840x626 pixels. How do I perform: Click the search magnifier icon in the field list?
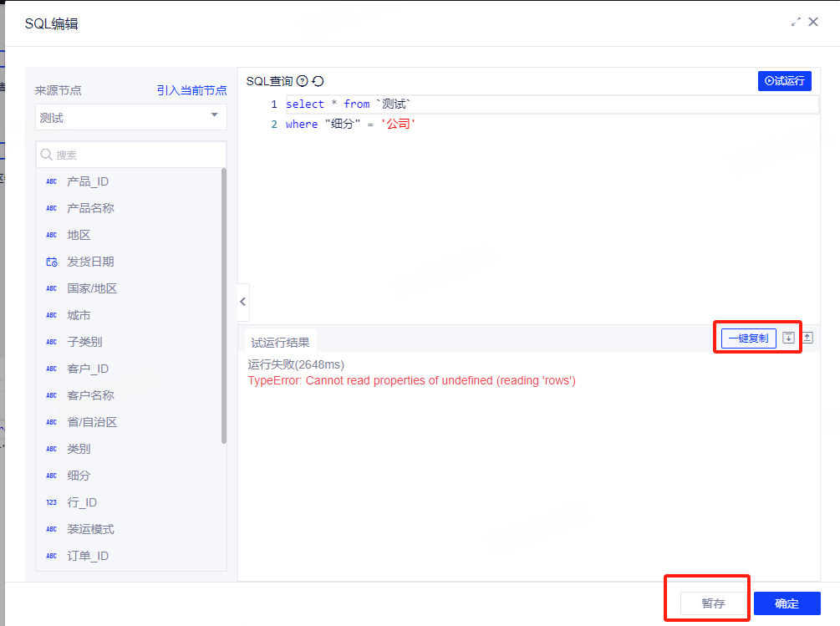[x=47, y=155]
